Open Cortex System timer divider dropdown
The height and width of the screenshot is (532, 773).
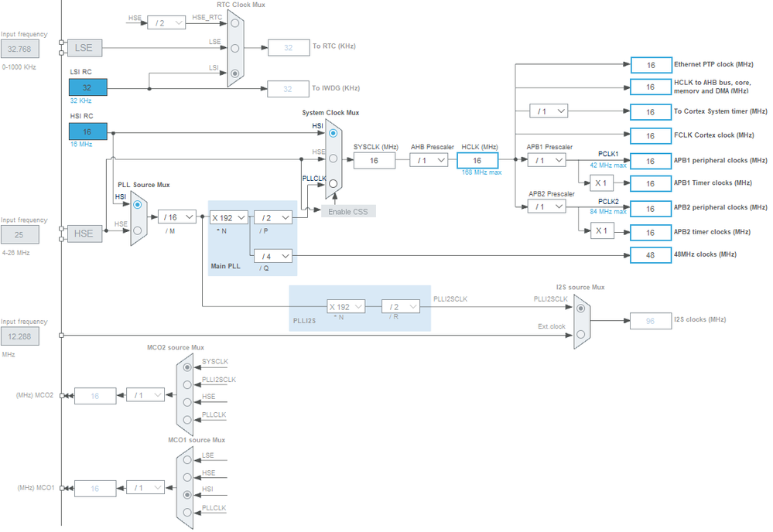549,111
